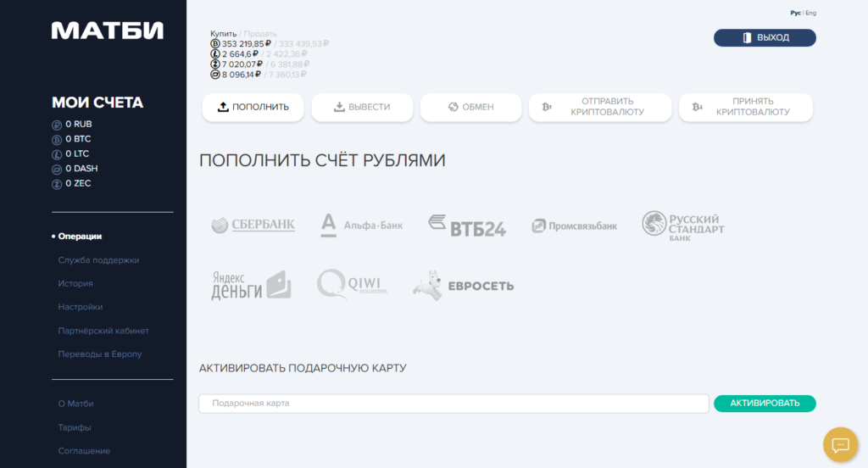Click the ruble icon beside 0 RUB
The width and height of the screenshot is (868, 468).
57,125
